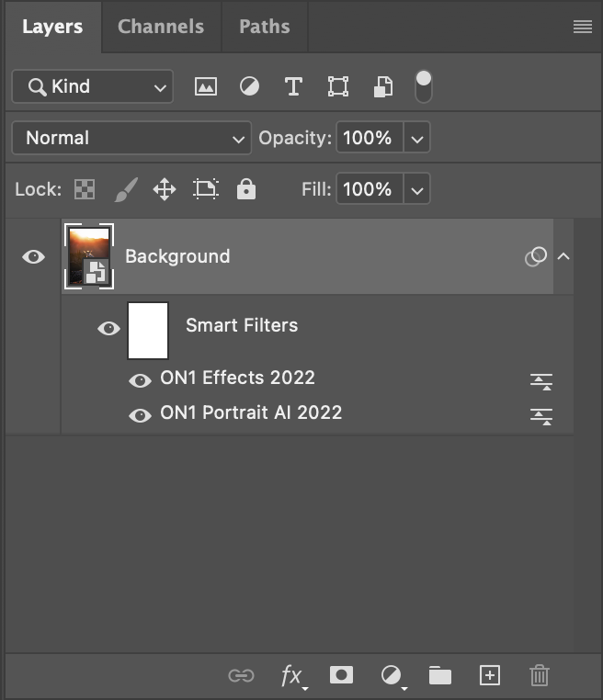Screen dimensions: 603x700
Task: Open the Kind filter dropdown
Action: [92, 87]
